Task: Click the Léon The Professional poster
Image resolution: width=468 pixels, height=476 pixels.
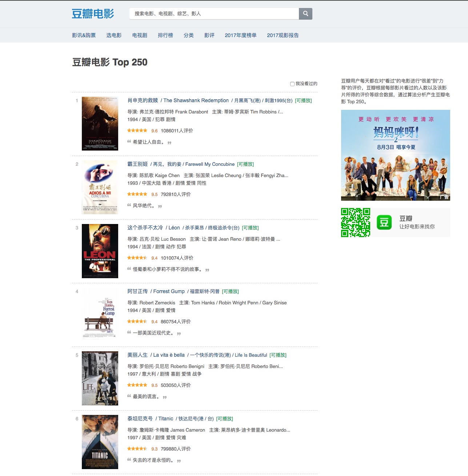Action: click(x=100, y=251)
